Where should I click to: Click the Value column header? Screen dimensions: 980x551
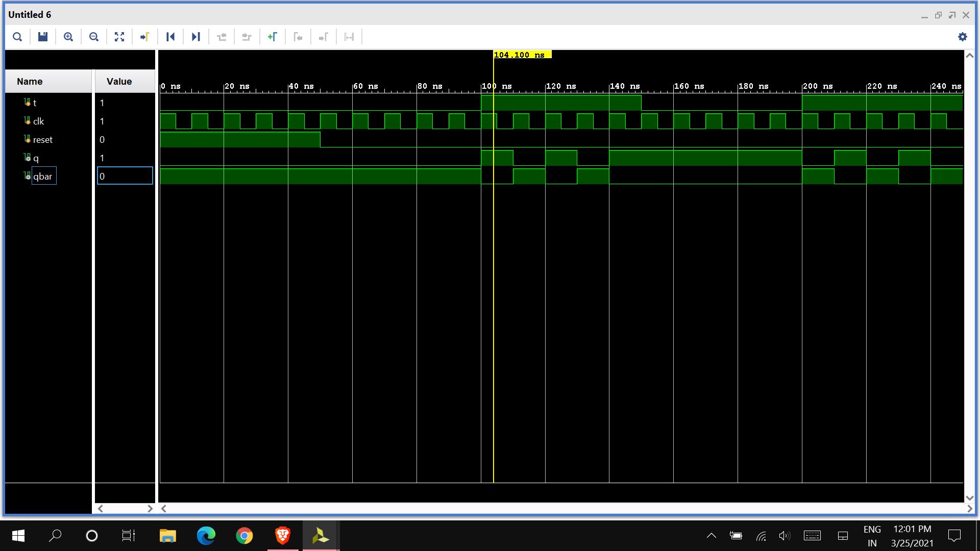(x=119, y=82)
